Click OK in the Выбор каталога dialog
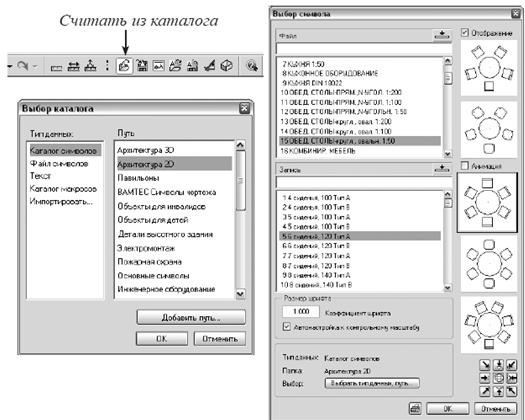 click(162, 339)
